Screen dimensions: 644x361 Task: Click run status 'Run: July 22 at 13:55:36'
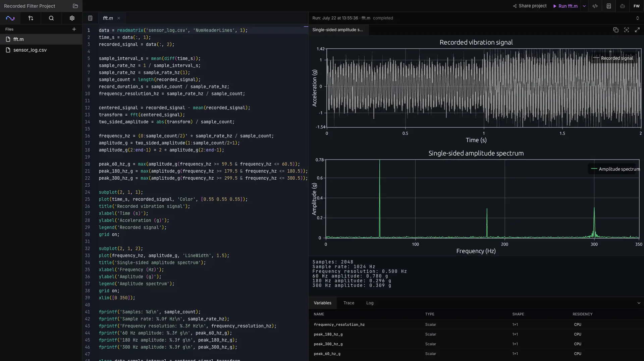click(x=335, y=18)
